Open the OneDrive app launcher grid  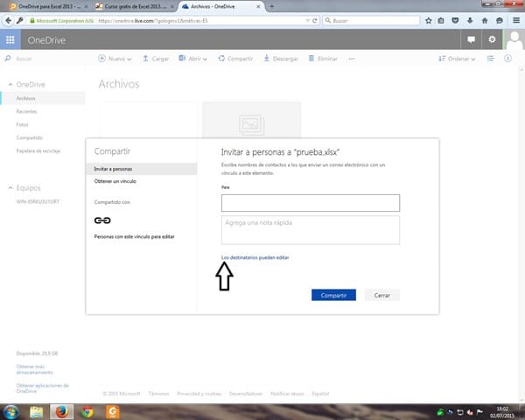[x=10, y=39]
